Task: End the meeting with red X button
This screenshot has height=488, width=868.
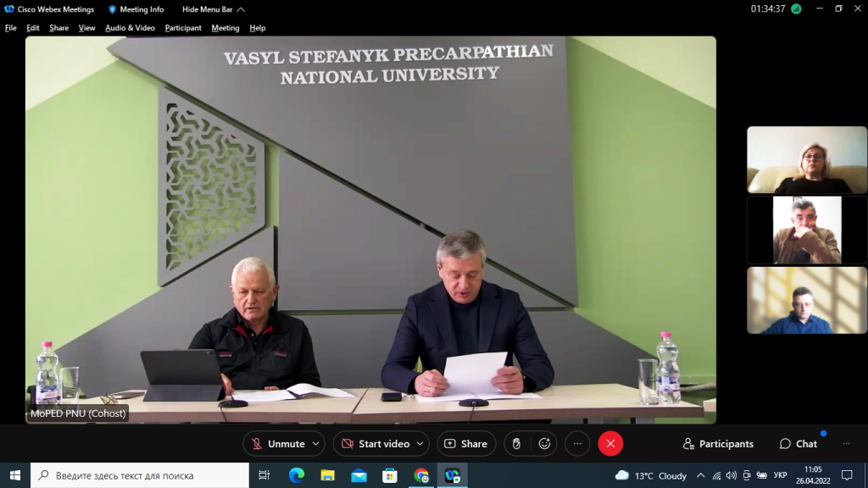Action: tap(610, 444)
